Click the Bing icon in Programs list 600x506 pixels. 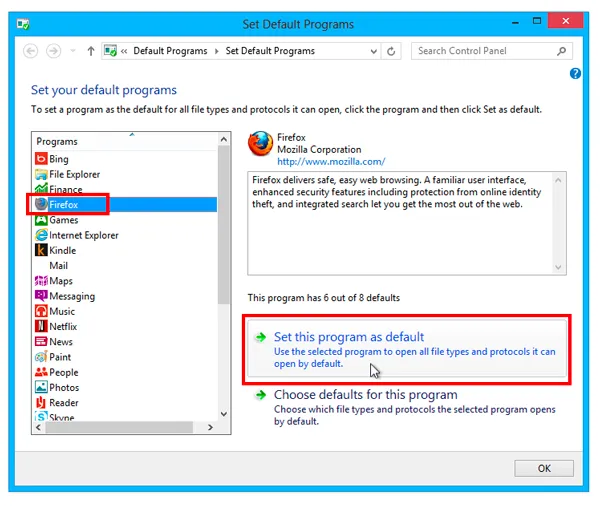pos(41,159)
